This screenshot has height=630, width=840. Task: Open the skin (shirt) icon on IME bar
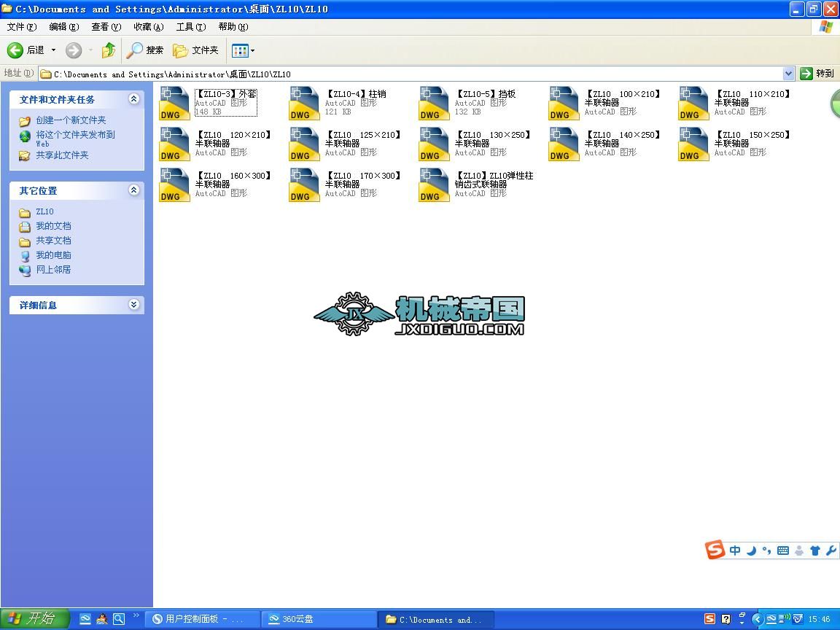pyautogui.click(x=814, y=551)
